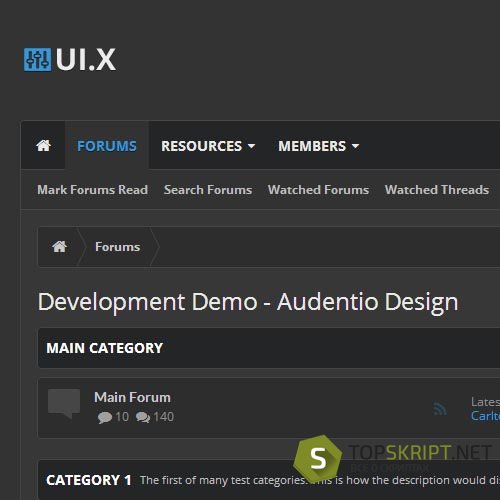The width and height of the screenshot is (500, 500).
Task: Click the Main Category header bar
Action: (x=269, y=348)
